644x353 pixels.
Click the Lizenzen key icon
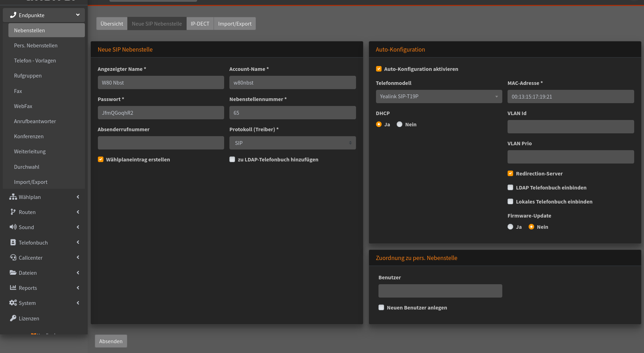[x=13, y=318]
